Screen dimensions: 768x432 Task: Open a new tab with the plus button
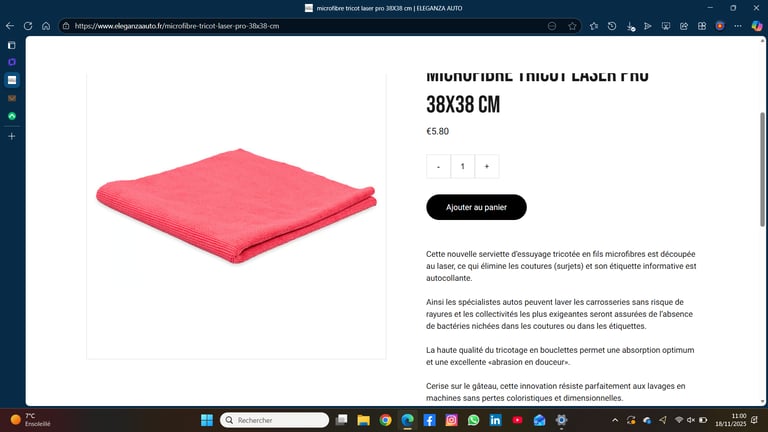[x=12, y=136]
